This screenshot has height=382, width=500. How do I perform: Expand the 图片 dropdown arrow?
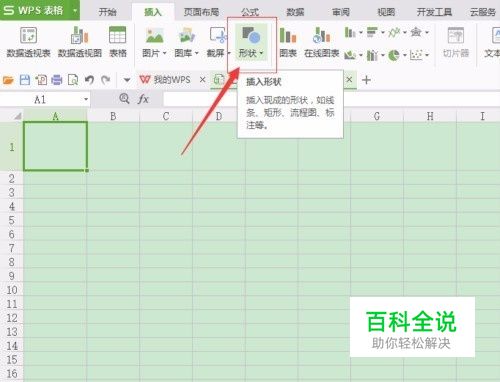tap(164, 53)
